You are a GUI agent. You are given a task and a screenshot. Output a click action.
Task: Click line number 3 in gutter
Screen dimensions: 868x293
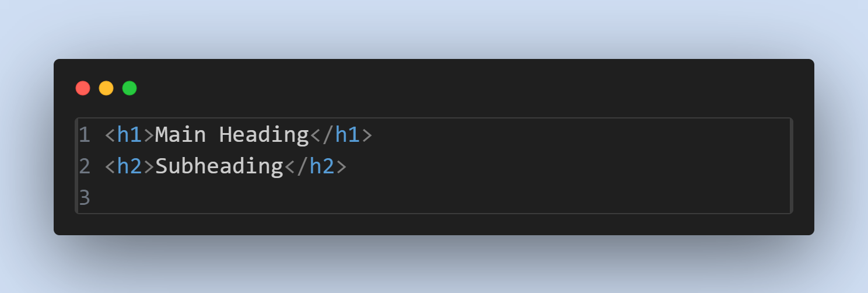coord(85,198)
